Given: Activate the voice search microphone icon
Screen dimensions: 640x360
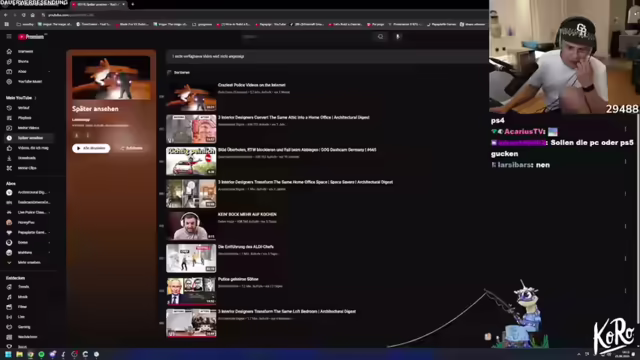Looking at the screenshot, I should (398, 37).
